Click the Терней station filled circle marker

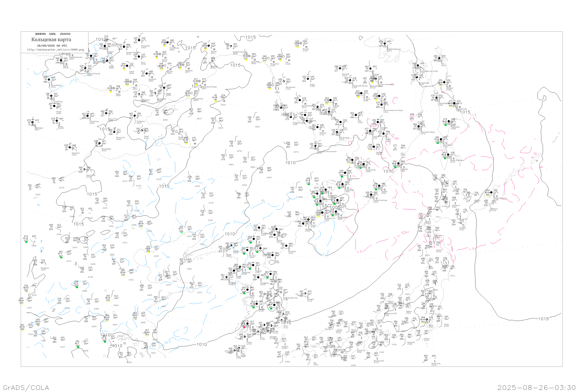[x=379, y=186]
